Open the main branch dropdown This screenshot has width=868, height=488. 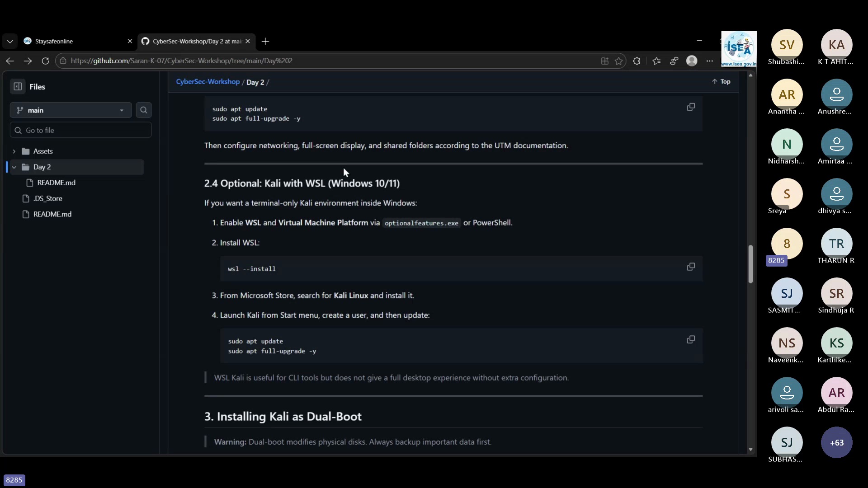click(x=71, y=110)
